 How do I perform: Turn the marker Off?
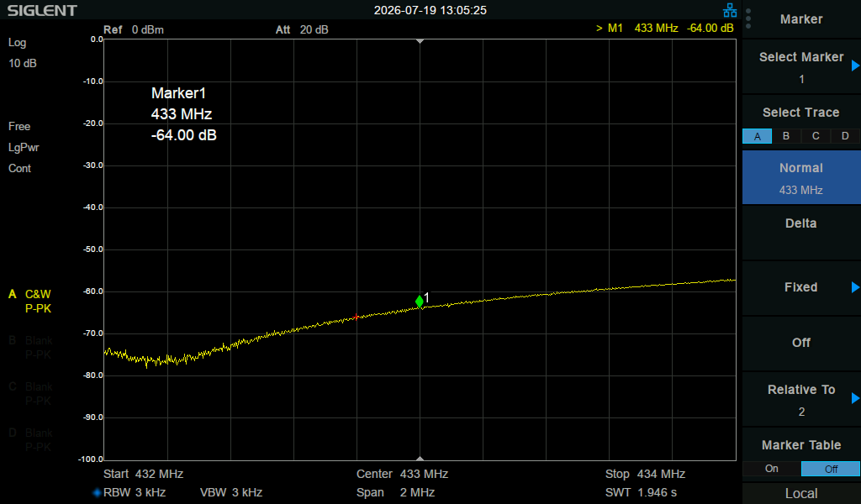click(x=801, y=343)
